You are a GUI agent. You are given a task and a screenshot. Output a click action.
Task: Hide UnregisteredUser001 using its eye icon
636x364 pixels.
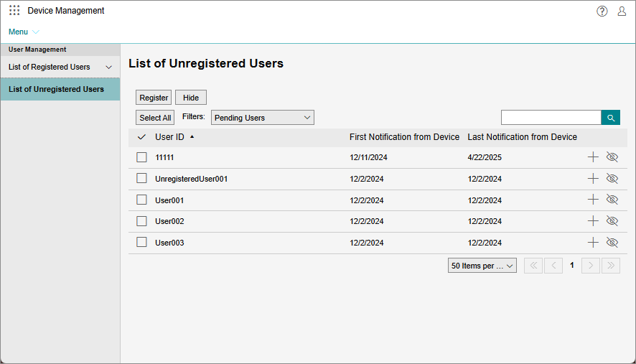pos(612,179)
